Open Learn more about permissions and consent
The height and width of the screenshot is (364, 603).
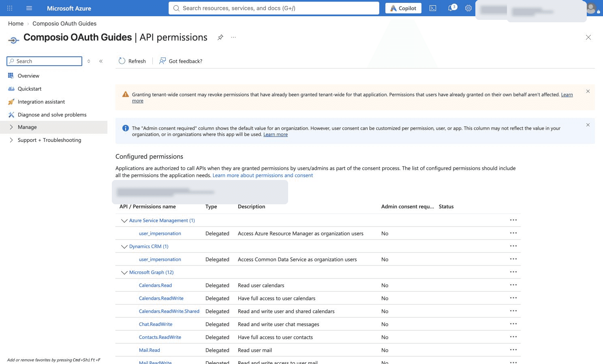tap(263, 176)
